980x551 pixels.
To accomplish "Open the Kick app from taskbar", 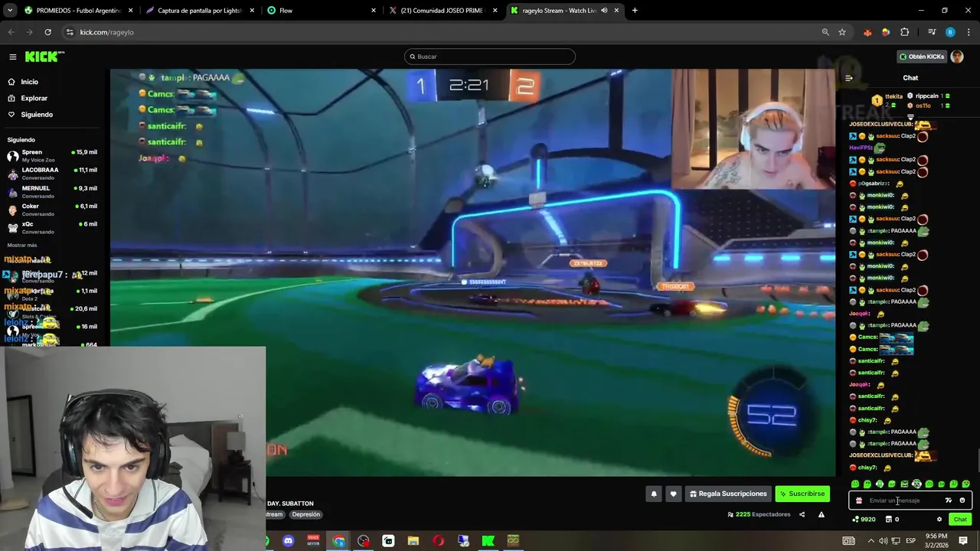I will [488, 541].
